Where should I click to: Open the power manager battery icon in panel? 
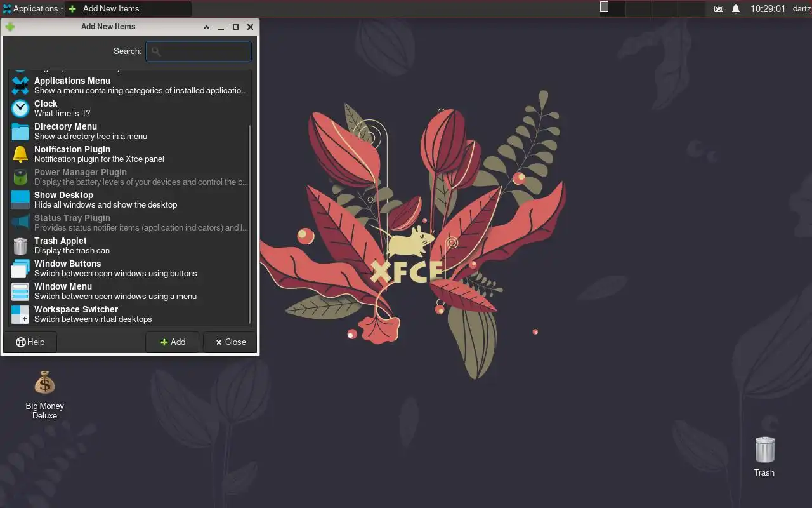[719, 9]
